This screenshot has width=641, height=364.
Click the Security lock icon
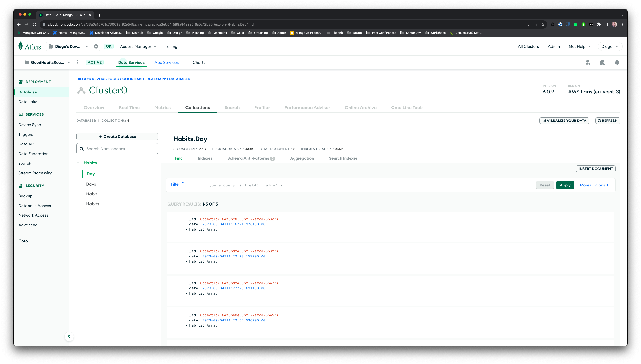click(x=21, y=186)
